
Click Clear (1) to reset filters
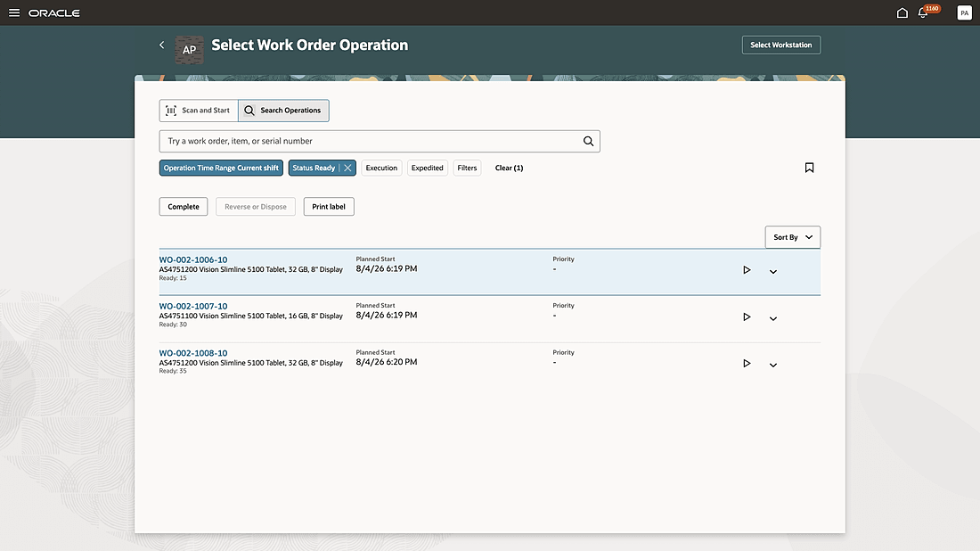pyautogui.click(x=509, y=168)
